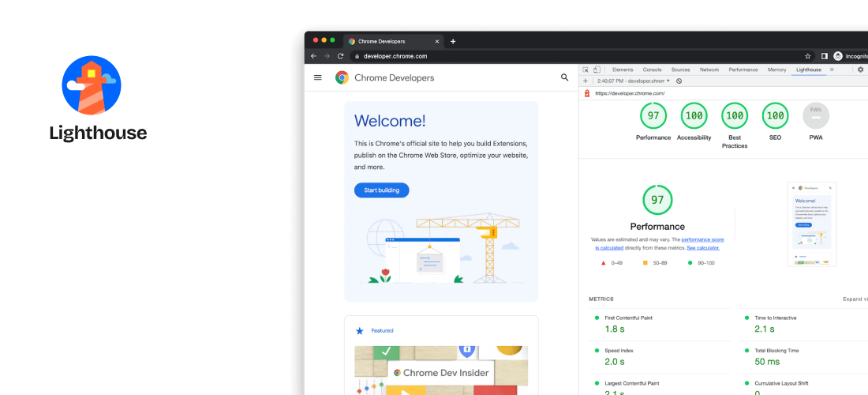The height and width of the screenshot is (395, 868).
Task: Go back with the browser back arrow
Action: pyautogui.click(x=313, y=56)
